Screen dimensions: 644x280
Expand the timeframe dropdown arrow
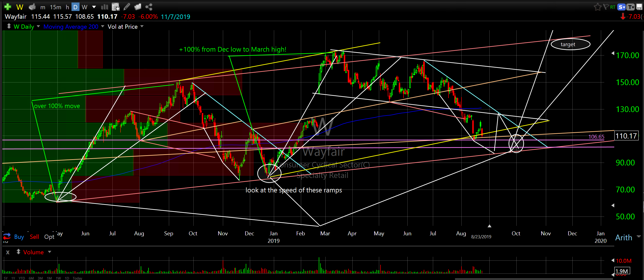(94, 7)
